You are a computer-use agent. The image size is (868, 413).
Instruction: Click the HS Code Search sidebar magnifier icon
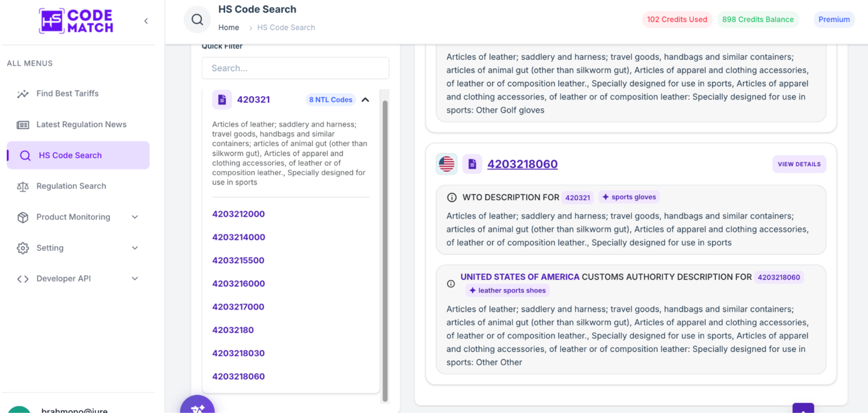pos(25,155)
